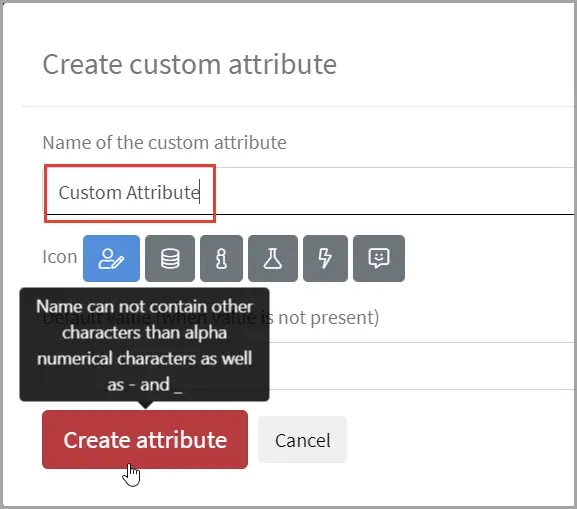Click the 'Icon' label
The width and height of the screenshot is (577, 509).
click(x=60, y=257)
